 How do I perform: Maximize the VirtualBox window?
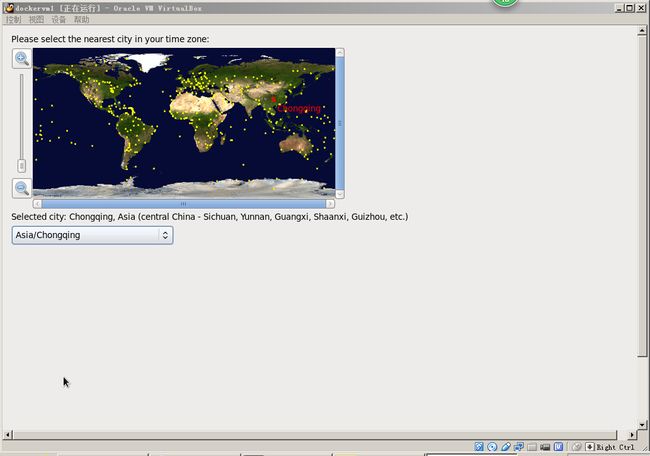click(630, 7)
